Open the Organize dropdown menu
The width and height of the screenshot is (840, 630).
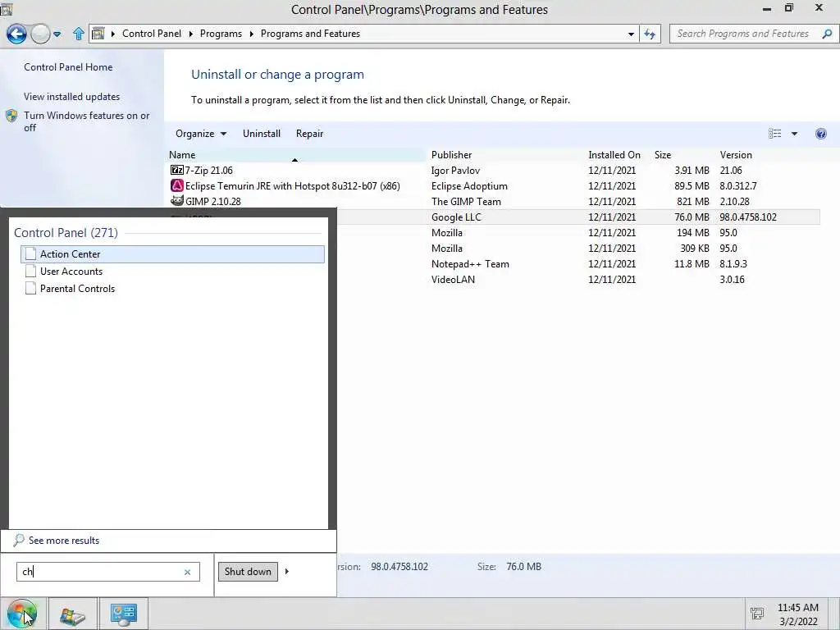click(x=201, y=134)
